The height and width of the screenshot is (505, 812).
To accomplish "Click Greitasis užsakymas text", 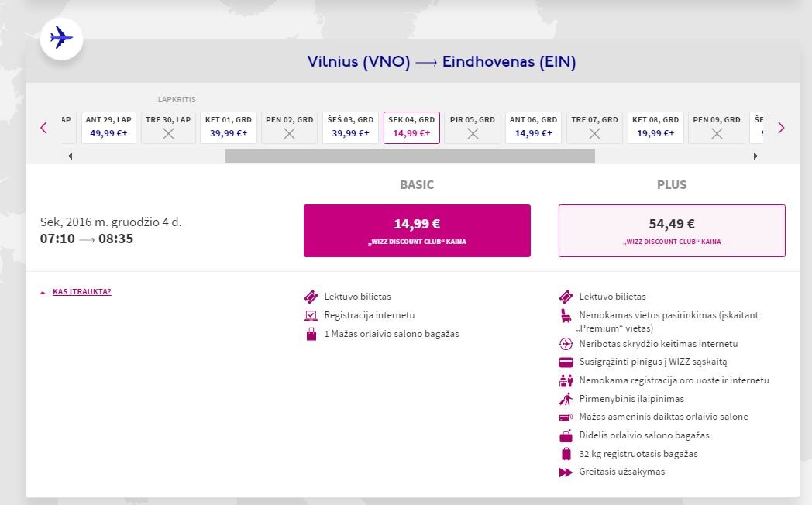I will (621, 472).
